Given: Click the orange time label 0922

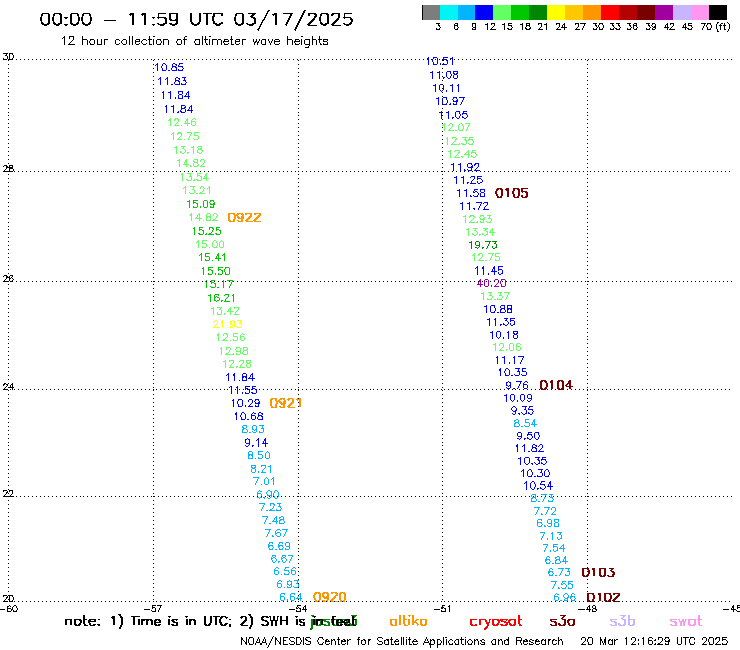Looking at the screenshot, I should click(x=244, y=218).
